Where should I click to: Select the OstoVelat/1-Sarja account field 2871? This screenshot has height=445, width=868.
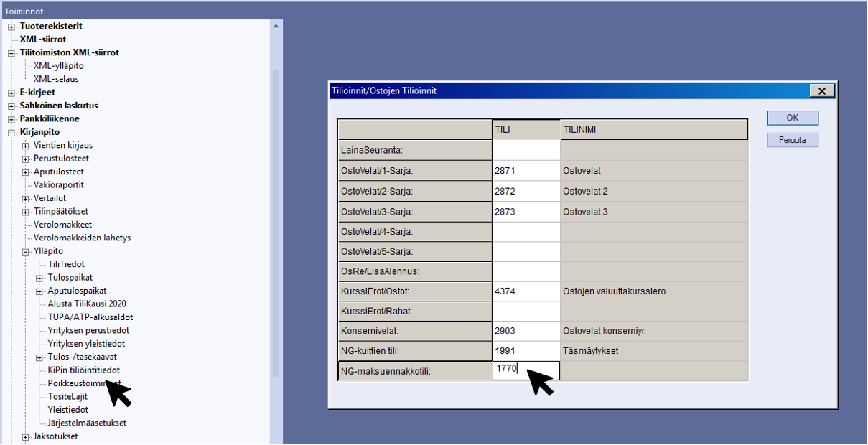(x=526, y=171)
